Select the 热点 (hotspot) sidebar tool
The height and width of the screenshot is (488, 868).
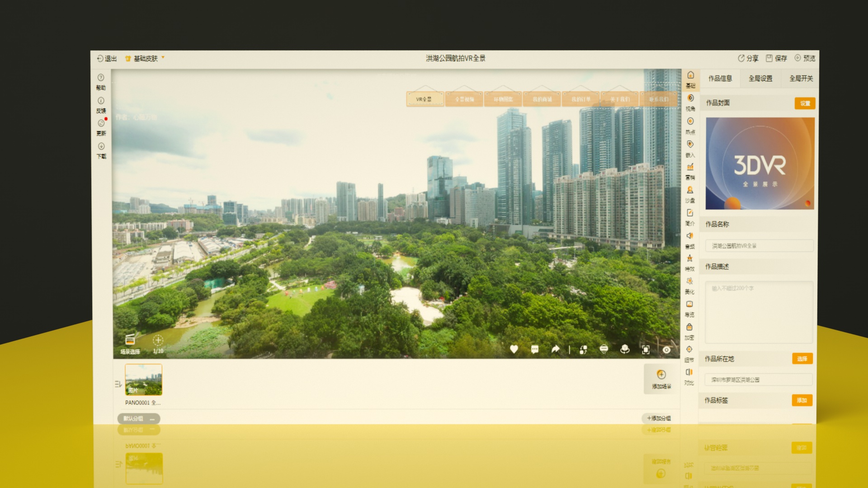[690, 126]
